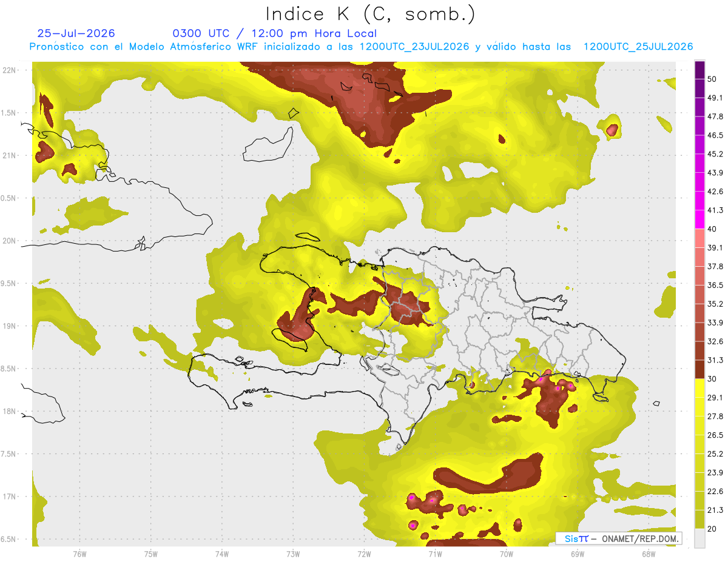The image size is (728, 562).
Task: Click the colorbar's bottom value "20"
Action: click(712, 529)
